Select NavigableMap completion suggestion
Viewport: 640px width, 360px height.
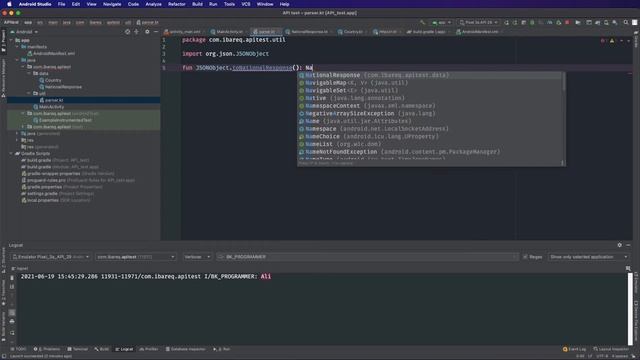(429, 83)
